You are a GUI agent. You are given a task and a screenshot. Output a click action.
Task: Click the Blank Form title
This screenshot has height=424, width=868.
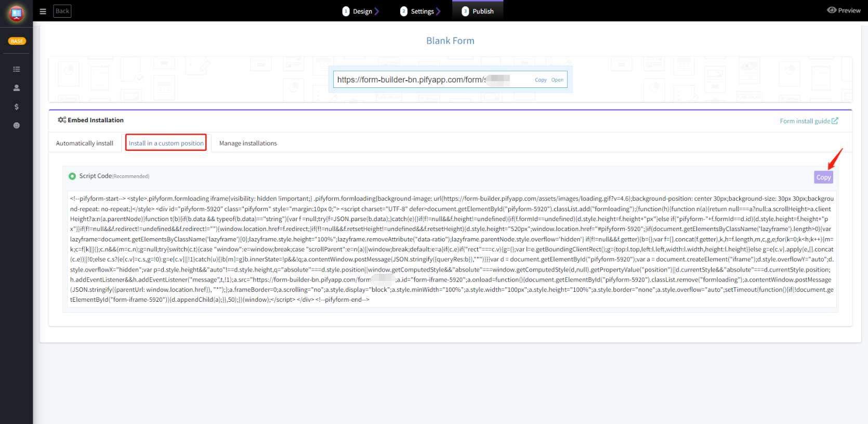click(450, 41)
